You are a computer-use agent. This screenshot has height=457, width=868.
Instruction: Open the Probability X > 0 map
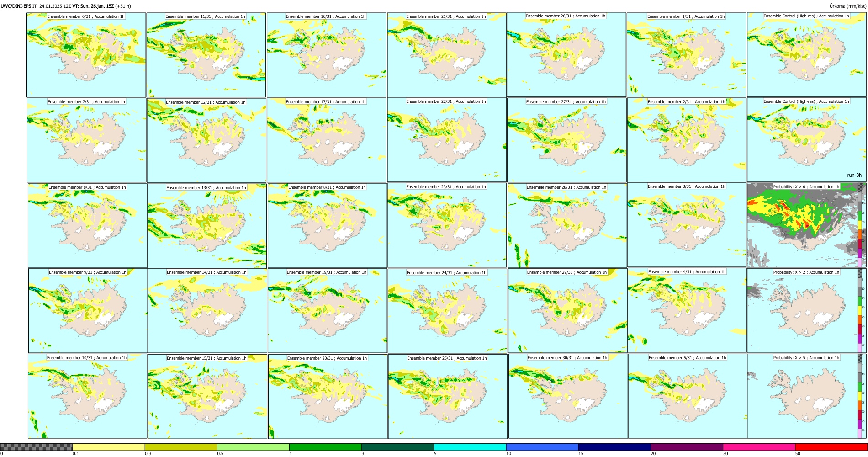807,225
